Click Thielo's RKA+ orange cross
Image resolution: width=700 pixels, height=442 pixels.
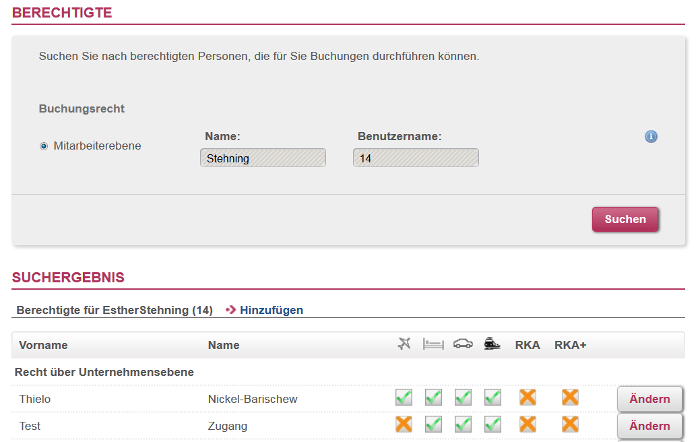[570, 397]
